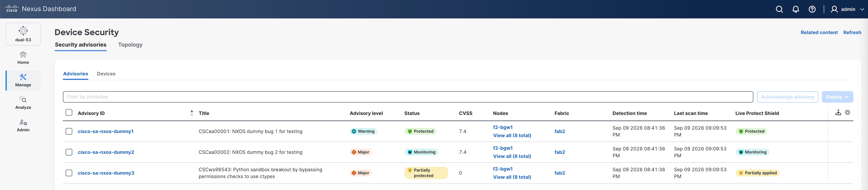Sort by Advisory ID arrows
Screen dimensions: 868x190
pyautogui.click(x=192, y=113)
